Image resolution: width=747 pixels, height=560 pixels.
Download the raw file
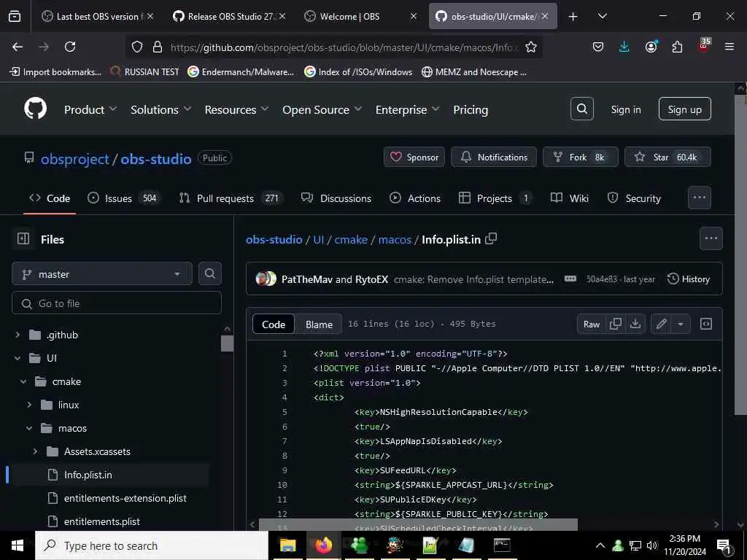[635, 324]
